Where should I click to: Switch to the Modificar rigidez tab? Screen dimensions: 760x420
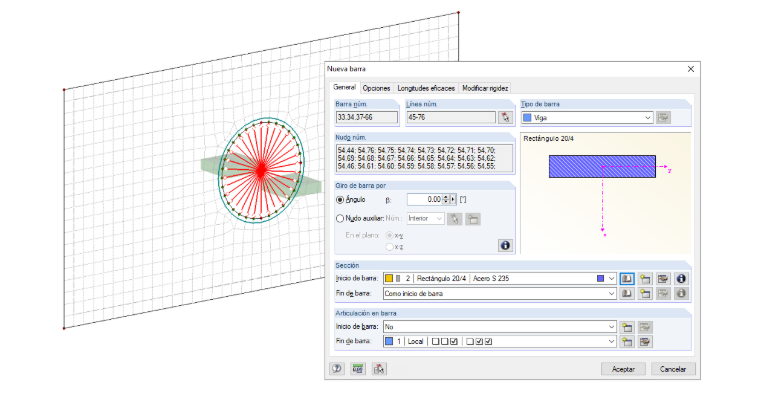pos(485,88)
